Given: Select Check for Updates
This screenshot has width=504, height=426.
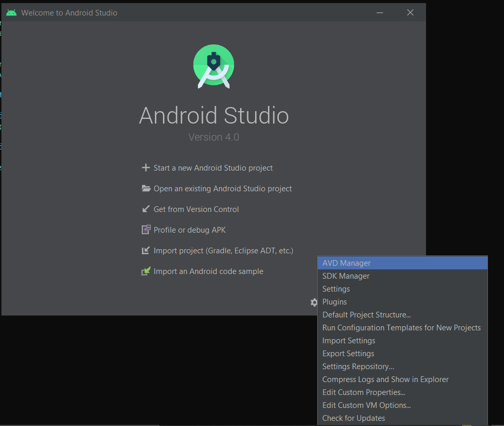Looking at the screenshot, I should point(403,418).
